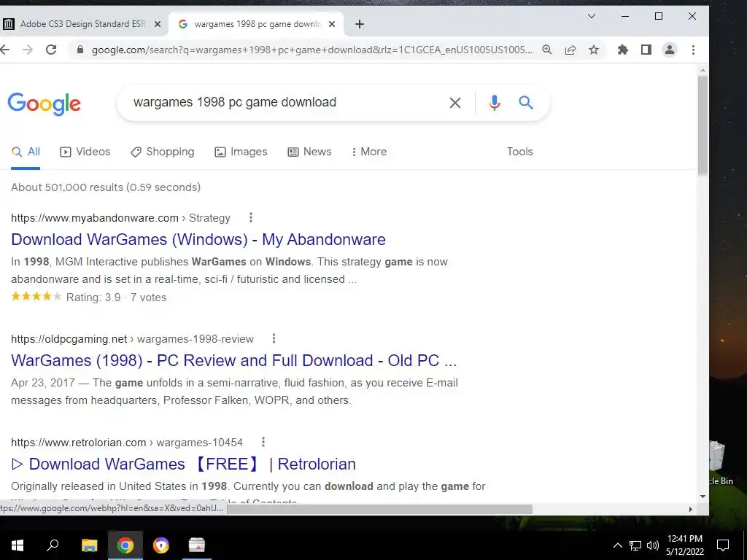Open Chrome's three-dot menu
This screenshot has width=747, height=560.
693,50
